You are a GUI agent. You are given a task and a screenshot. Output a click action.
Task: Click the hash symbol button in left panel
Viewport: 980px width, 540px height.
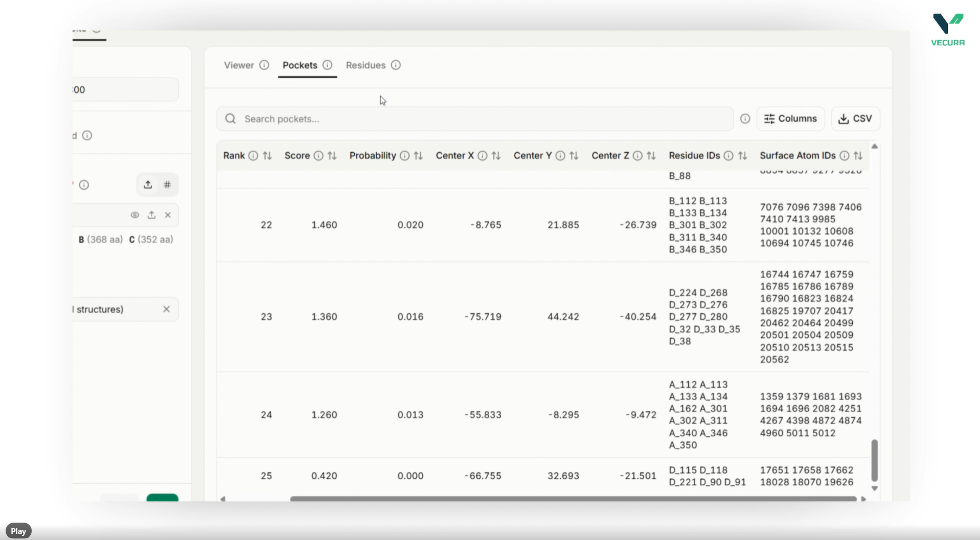click(167, 185)
